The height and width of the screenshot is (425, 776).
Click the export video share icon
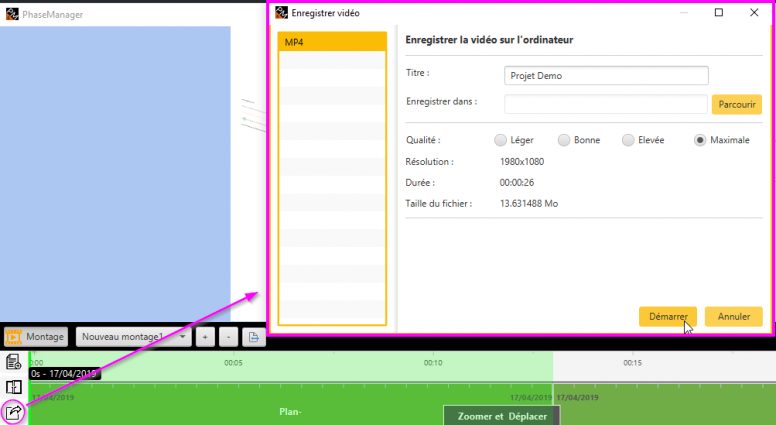[14, 411]
